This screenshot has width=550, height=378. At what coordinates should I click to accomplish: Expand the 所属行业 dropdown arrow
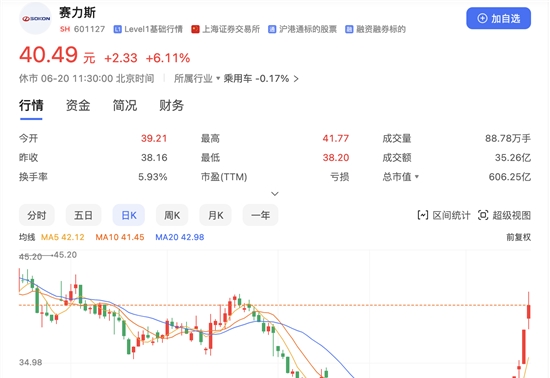218,78
